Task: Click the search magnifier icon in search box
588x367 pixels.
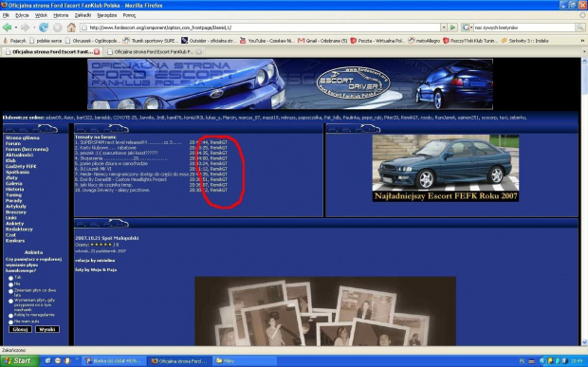Action: (x=579, y=28)
